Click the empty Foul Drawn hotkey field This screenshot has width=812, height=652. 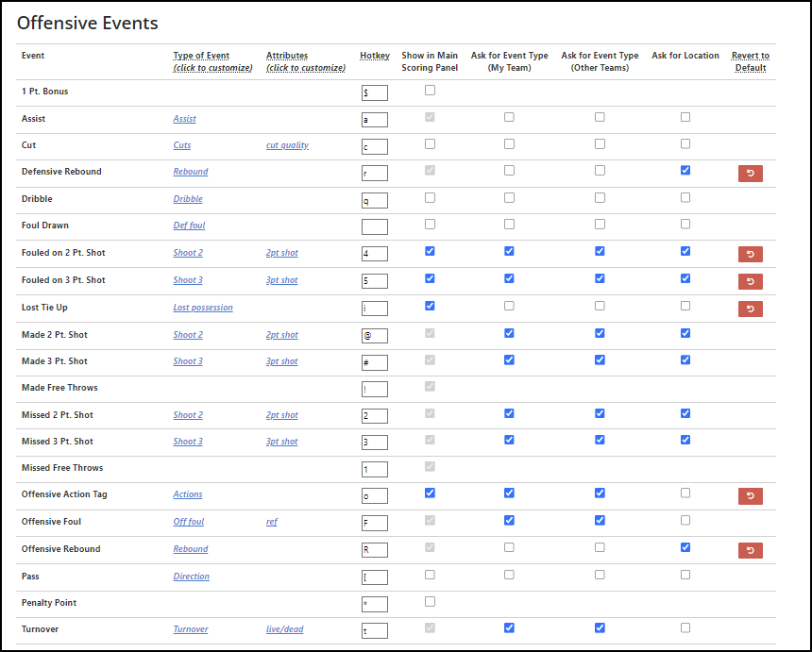[374, 226]
